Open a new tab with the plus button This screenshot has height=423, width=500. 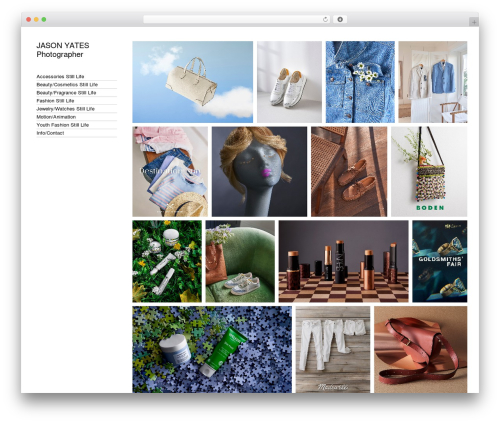474,22
